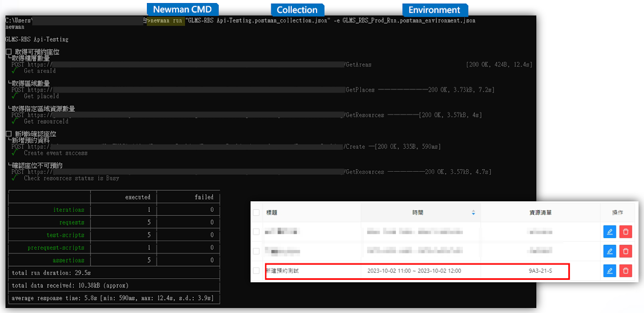The image size is (644, 313).
Task: Click the GetAreas POST request line
Action: (x=201, y=65)
